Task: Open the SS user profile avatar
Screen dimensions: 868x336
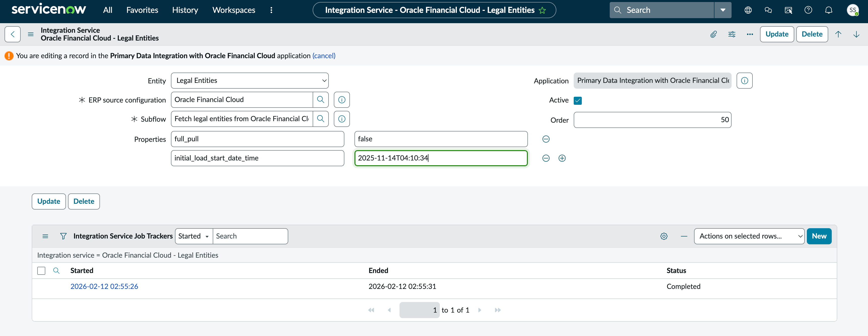Action: pyautogui.click(x=853, y=10)
